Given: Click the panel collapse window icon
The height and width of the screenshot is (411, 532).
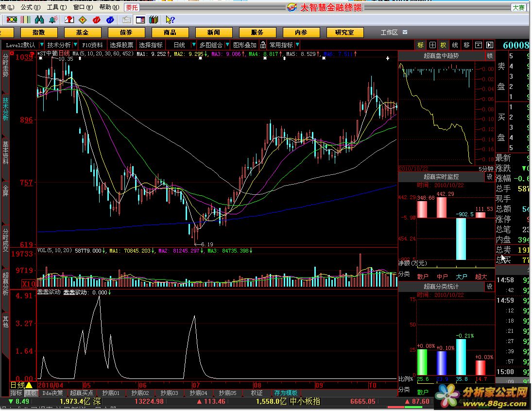Looking at the screenshot, I should coord(479,45).
